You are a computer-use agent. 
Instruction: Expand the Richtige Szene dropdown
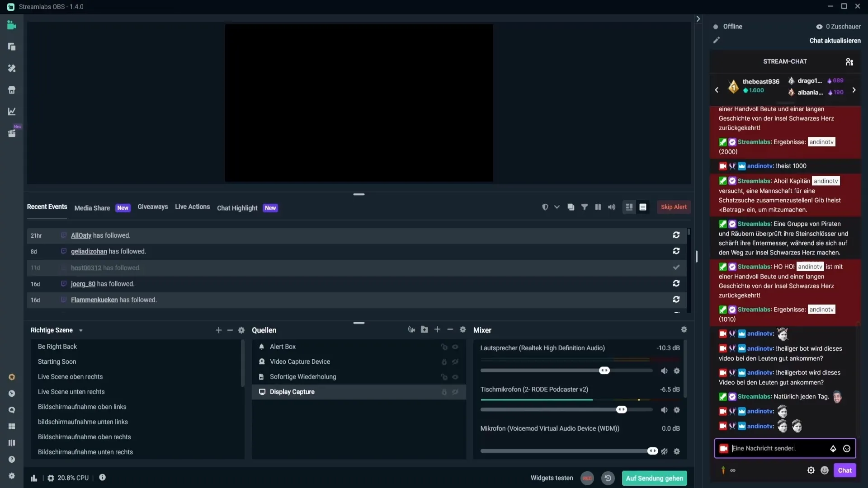click(81, 330)
